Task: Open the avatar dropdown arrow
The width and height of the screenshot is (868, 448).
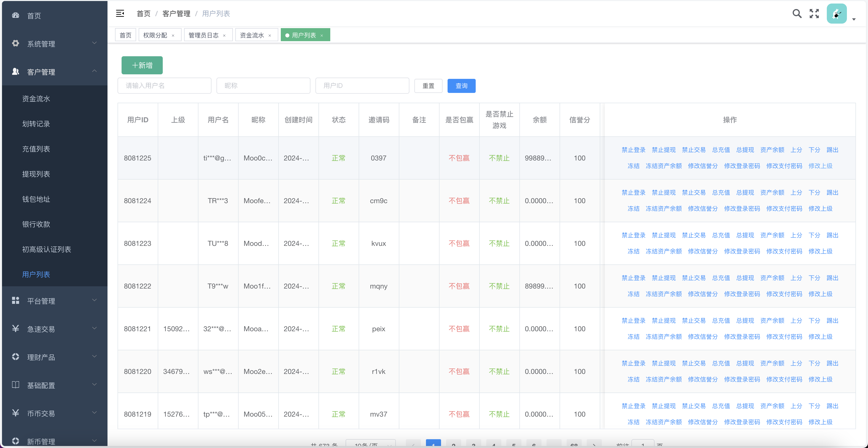Action: tap(854, 19)
